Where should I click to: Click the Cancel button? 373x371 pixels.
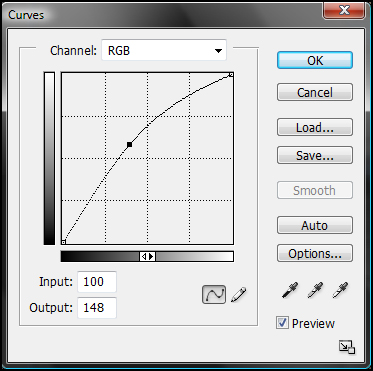tap(315, 92)
